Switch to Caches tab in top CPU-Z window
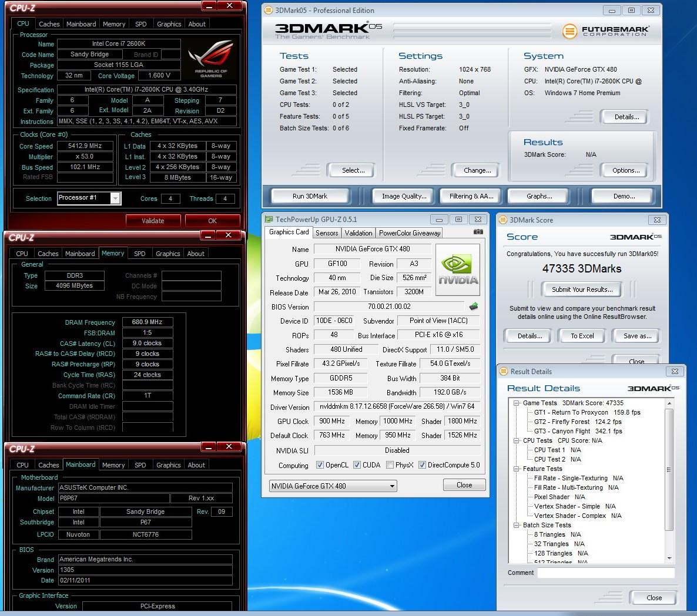The width and height of the screenshot is (697, 616). tap(49, 24)
